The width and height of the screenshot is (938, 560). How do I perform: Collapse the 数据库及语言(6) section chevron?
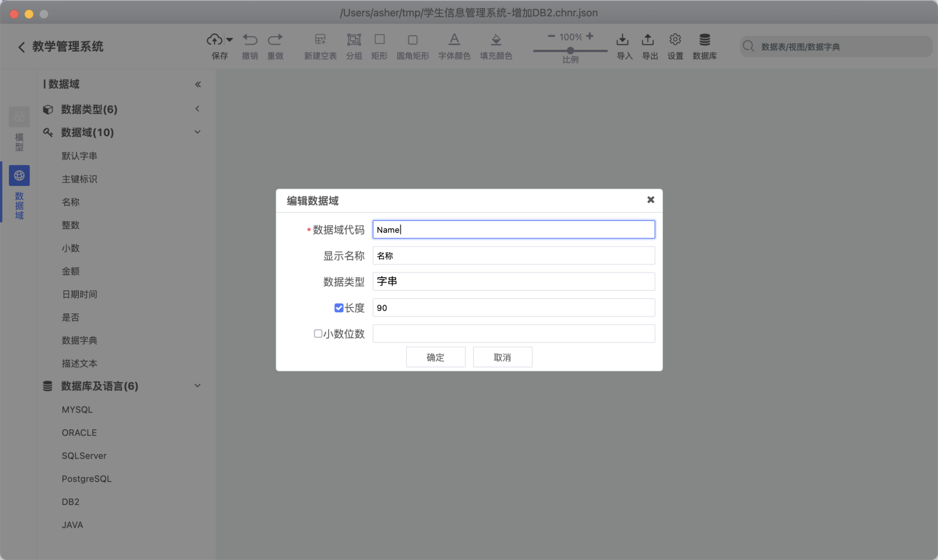(197, 386)
